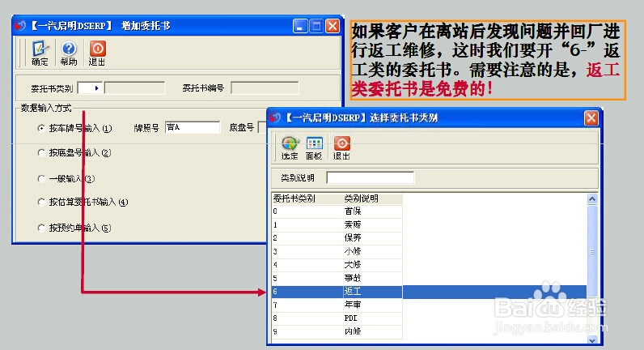
Task: Click the 类别说明 column header
Action: click(372, 198)
